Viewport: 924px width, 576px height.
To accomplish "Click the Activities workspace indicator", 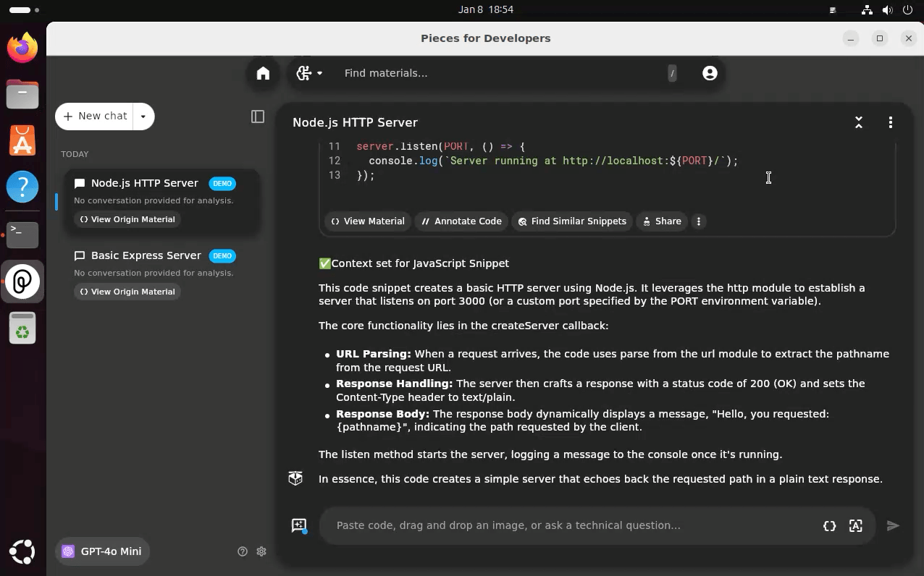I will pyautogui.click(x=25, y=10).
